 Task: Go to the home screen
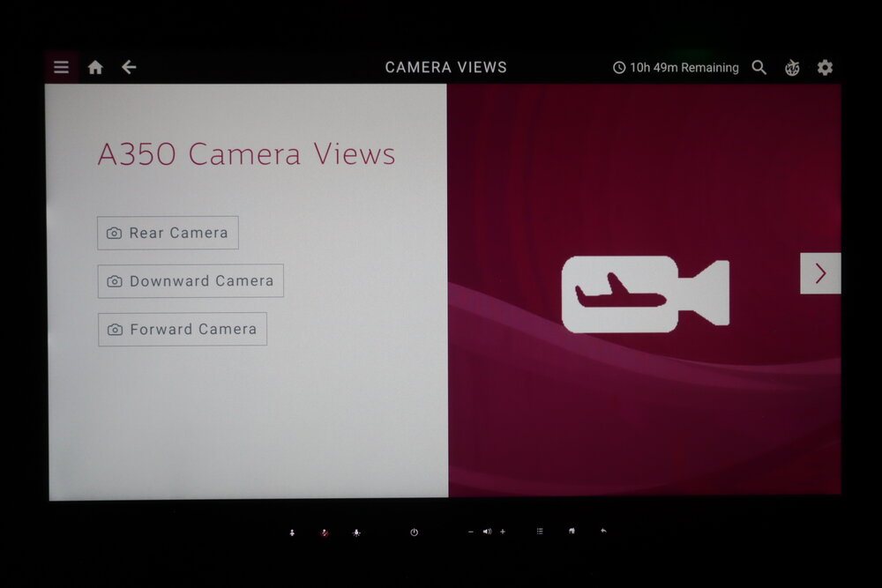[94, 67]
